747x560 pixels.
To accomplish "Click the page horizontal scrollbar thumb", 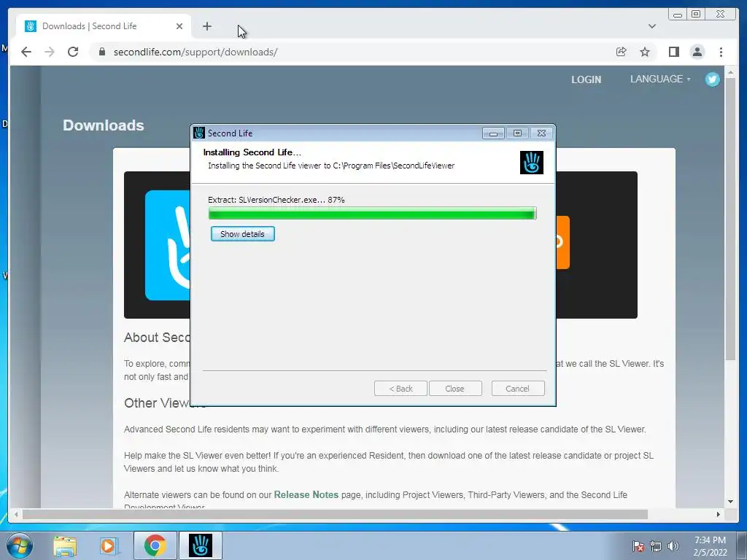I will click(x=335, y=514).
